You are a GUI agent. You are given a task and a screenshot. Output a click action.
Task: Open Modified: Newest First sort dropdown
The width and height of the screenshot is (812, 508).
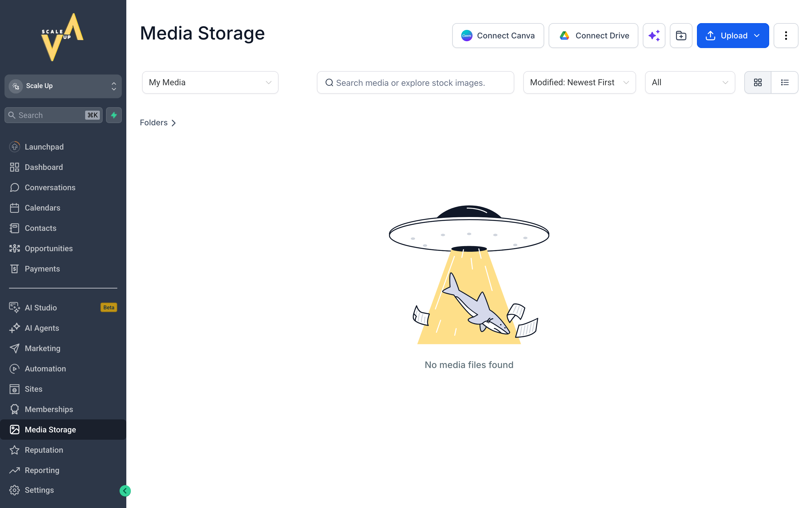click(x=579, y=82)
